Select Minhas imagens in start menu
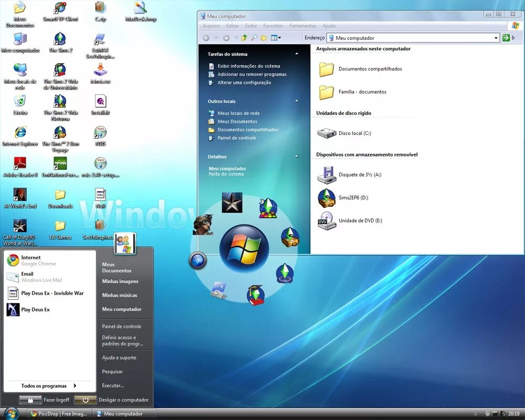The width and height of the screenshot is (525, 420). click(x=120, y=281)
